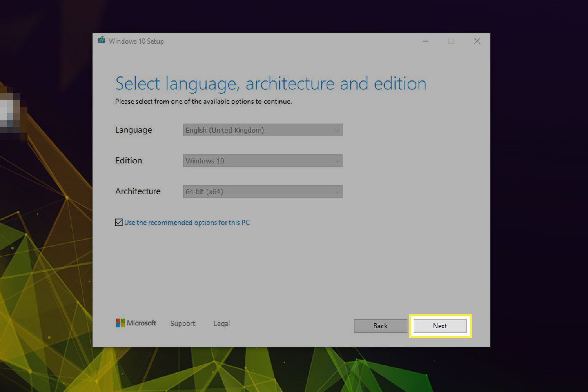
Task: Click 'Use the recommended options for this PC' text
Action: [x=187, y=223]
